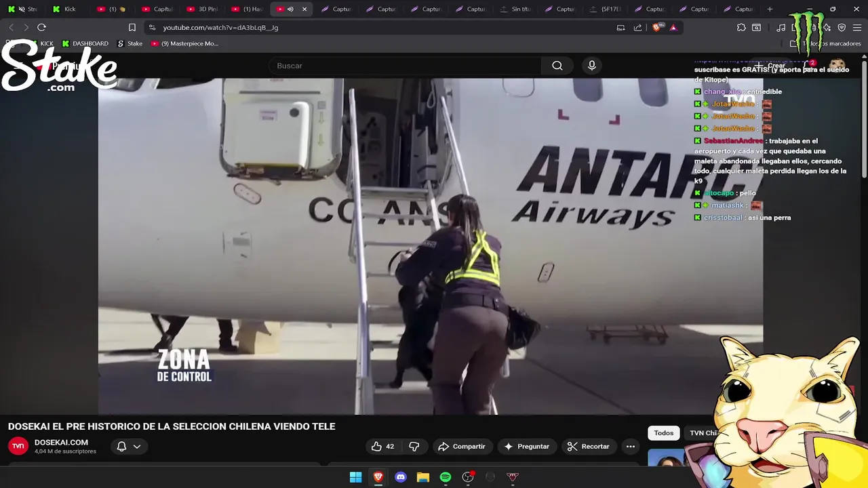Share this page from address bar

pyautogui.click(x=637, y=27)
